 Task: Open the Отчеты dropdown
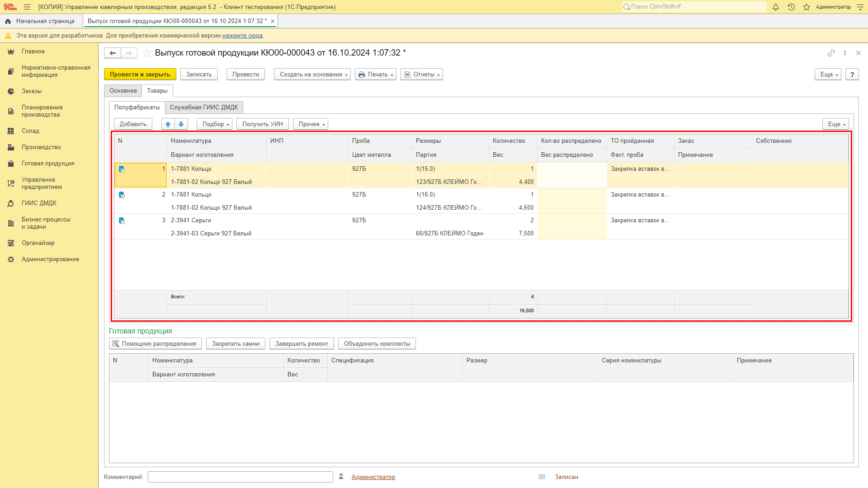coord(422,75)
